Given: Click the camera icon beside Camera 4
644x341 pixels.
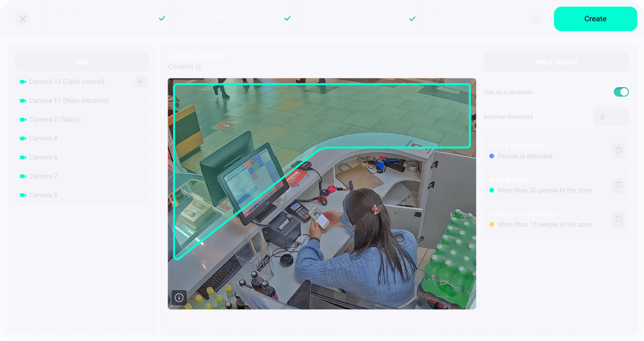Looking at the screenshot, I should pyautogui.click(x=23, y=139).
